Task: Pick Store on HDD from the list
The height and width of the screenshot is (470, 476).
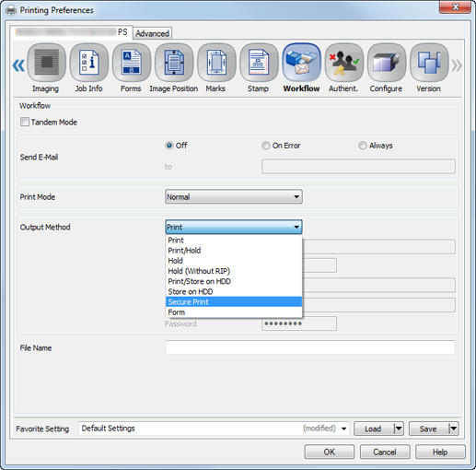Action: pos(234,291)
